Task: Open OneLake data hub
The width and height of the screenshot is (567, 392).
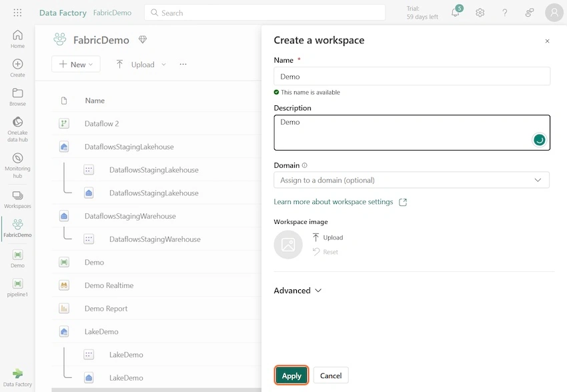Action: click(x=17, y=129)
